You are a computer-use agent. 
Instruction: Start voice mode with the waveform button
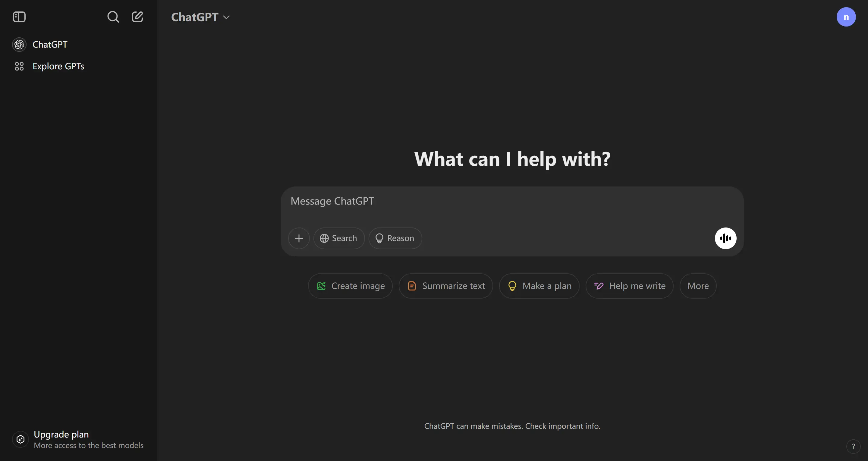pos(725,238)
